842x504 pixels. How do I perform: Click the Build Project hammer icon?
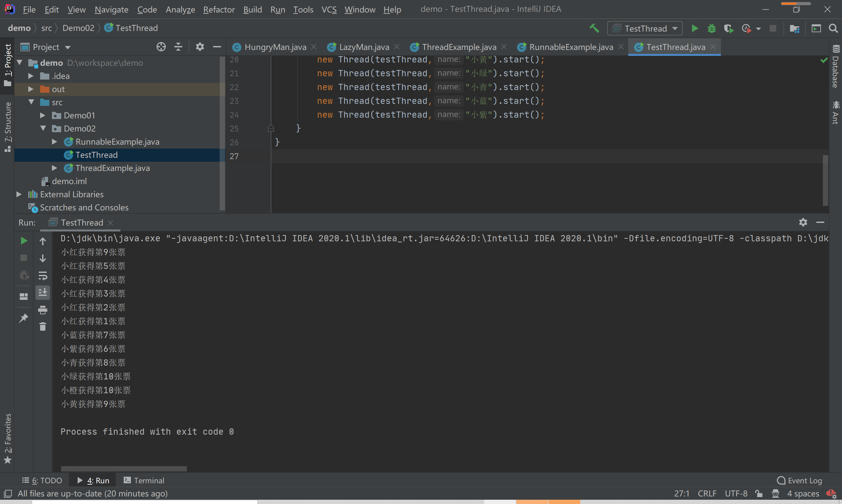click(594, 28)
